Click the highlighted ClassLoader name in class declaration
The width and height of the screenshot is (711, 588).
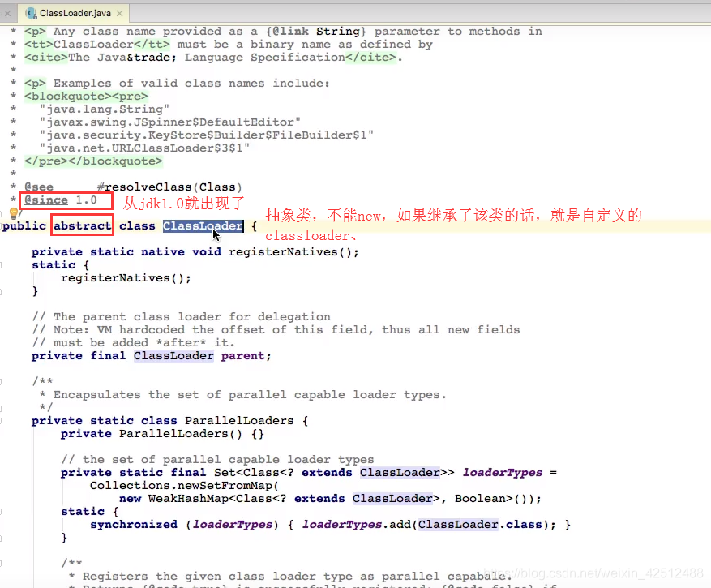[x=203, y=226]
